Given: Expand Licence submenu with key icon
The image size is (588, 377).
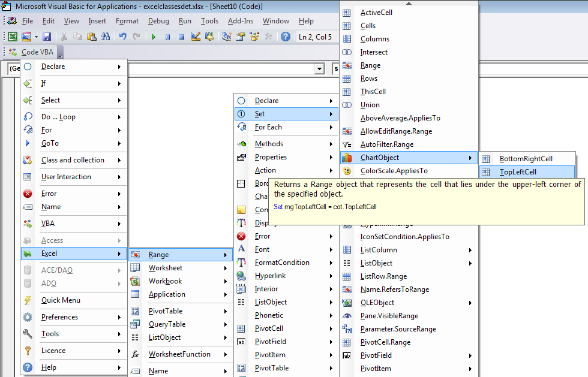Looking at the screenshot, I should (x=74, y=351).
